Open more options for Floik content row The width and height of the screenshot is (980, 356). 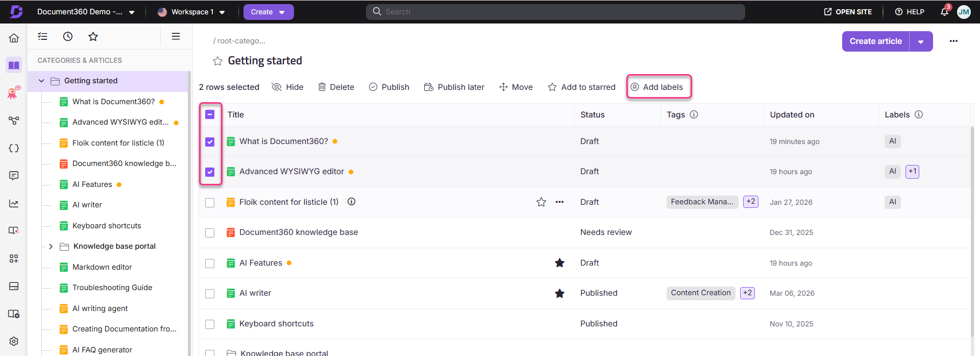559,202
